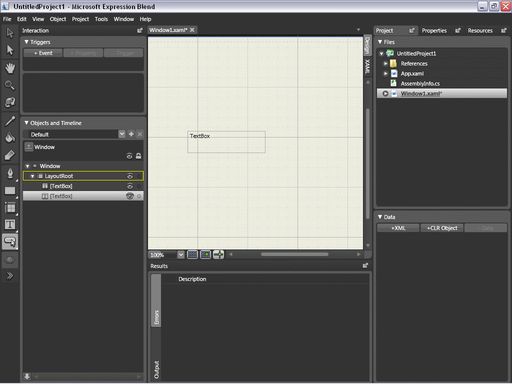Image resolution: width=512 pixels, height=384 pixels.
Task: Select the Rectangle shape tool
Action: 10,191
